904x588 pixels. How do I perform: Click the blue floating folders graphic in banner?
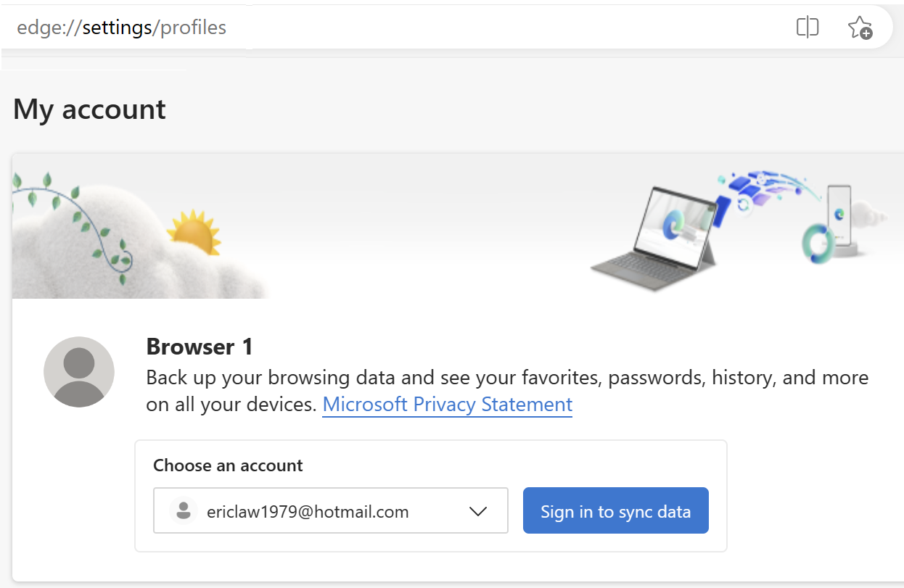point(755,190)
